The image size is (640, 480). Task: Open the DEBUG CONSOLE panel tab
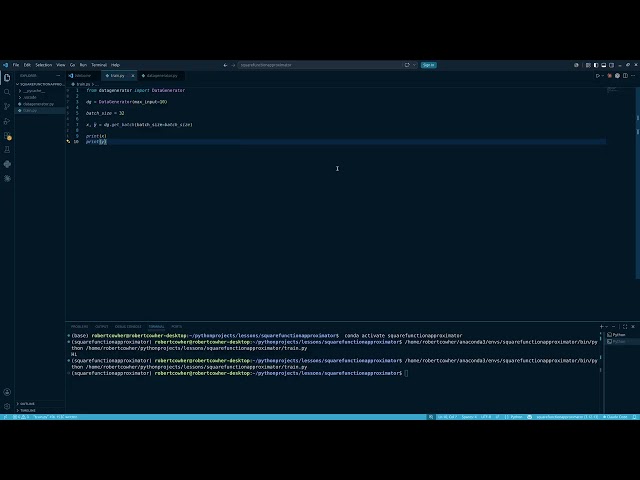pyautogui.click(x=128, y=327)
